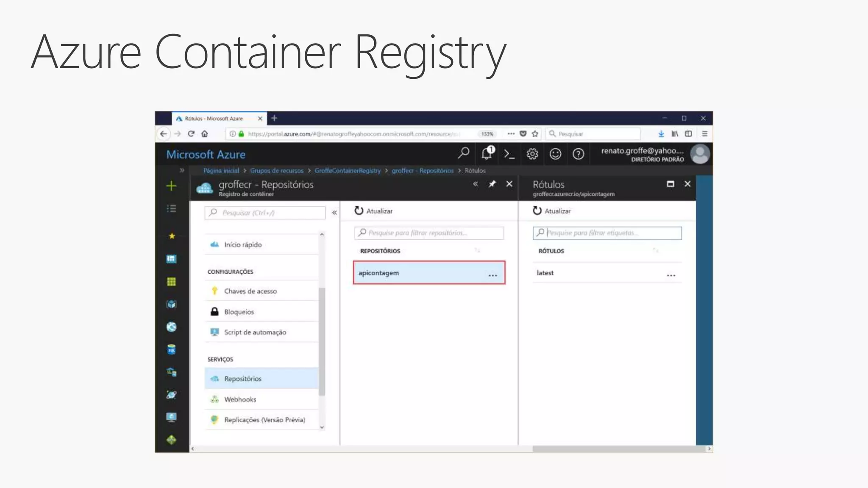Click Microsoft Azure logo text

pos(206,154)
